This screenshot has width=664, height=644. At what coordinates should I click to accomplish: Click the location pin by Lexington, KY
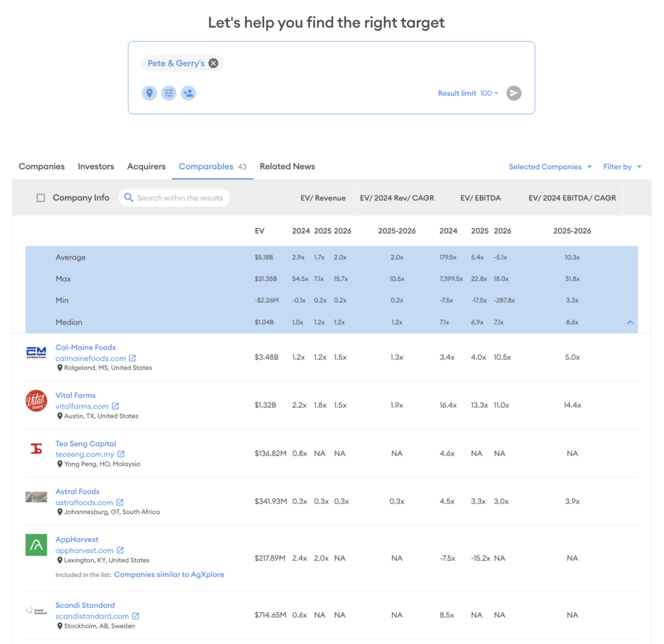pyautogui.click(x=60, y=560)
